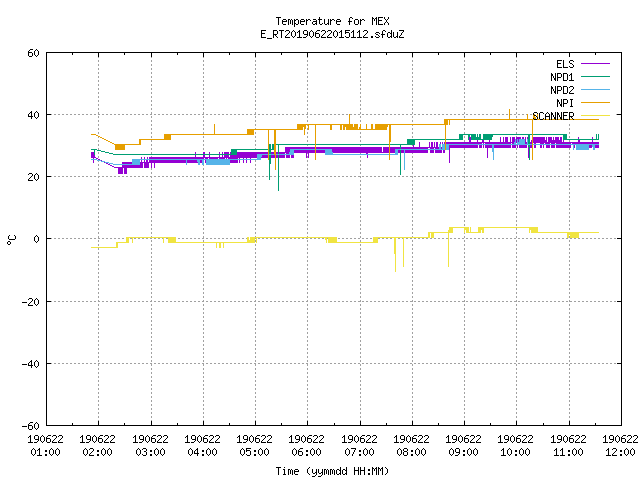Click the y-axis label -60
This screenshot has width=640, height=480.
(31, 426)
